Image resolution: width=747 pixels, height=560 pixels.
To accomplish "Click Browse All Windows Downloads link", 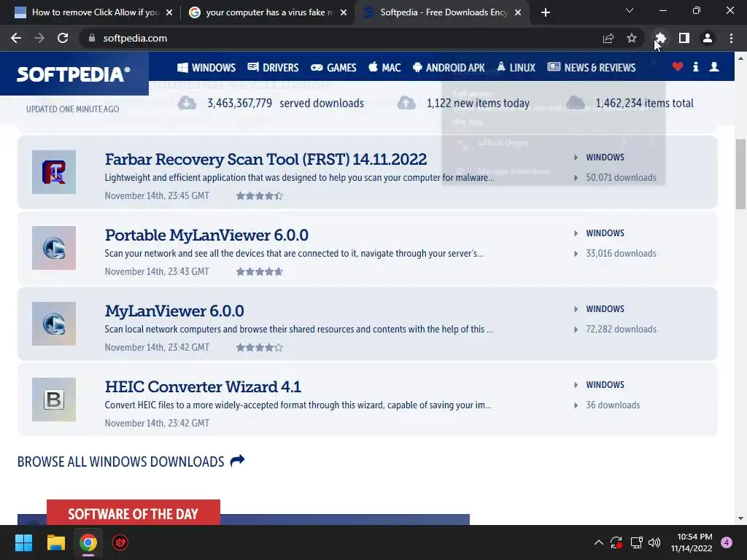I will [x=131, y=462].
